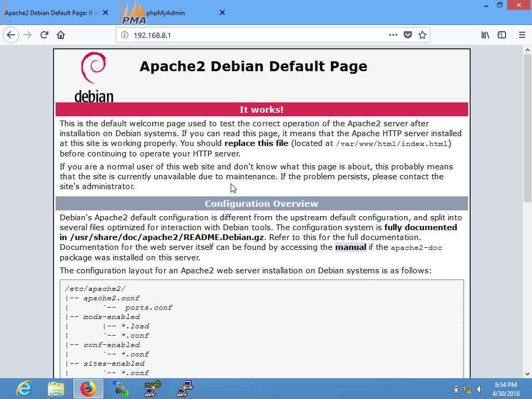The height and width of the screenshot is (399, 532).
Task: Go back with the browser back arrow
Action: [x=11, y=35]
